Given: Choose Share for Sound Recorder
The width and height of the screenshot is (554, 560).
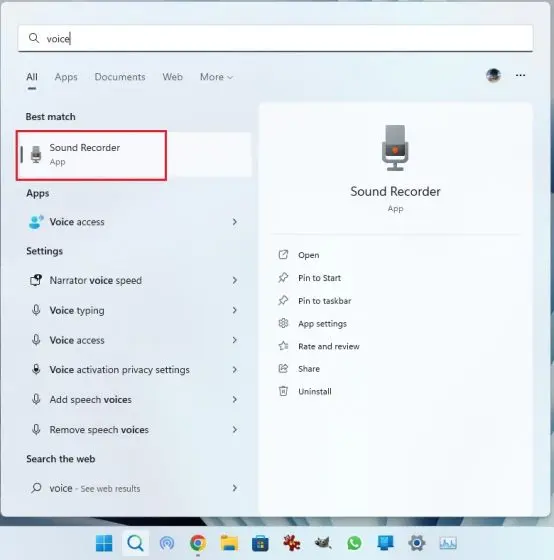Looking at the screenshot, I should pyautogui.click(x=309, y=369).
